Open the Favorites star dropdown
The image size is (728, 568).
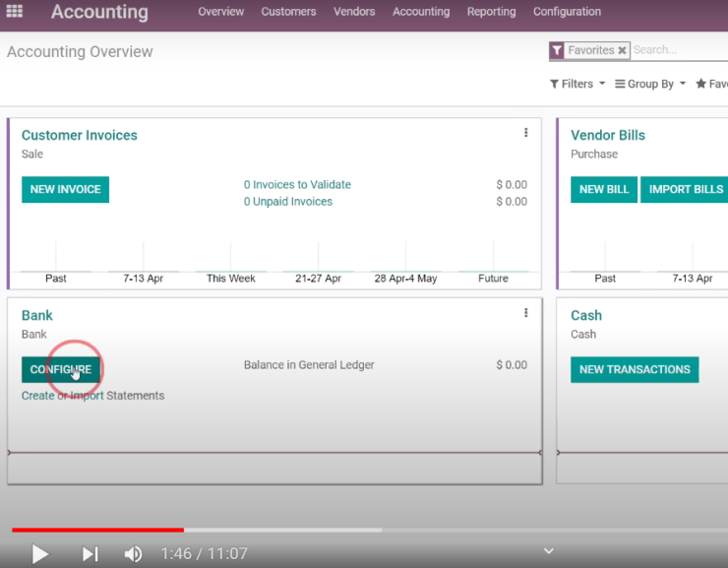[x=711, y=84]
